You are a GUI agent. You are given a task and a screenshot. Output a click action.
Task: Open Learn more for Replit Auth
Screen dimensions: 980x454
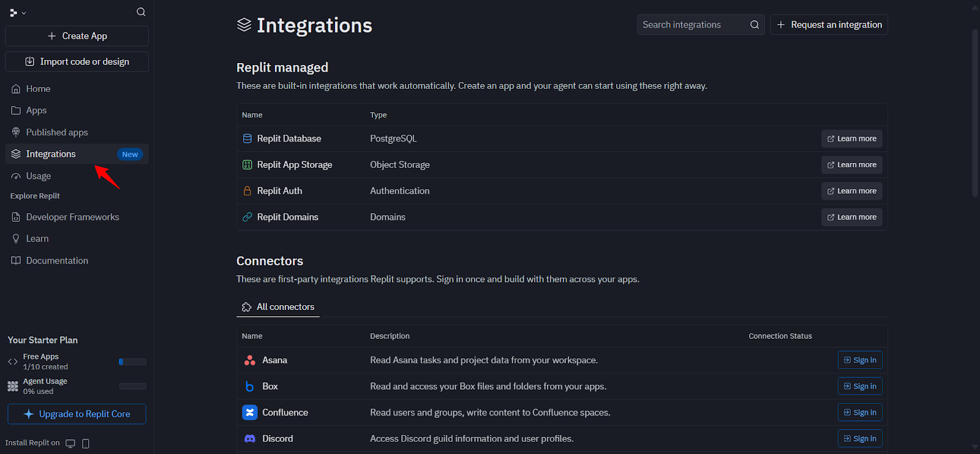(852, 191)
